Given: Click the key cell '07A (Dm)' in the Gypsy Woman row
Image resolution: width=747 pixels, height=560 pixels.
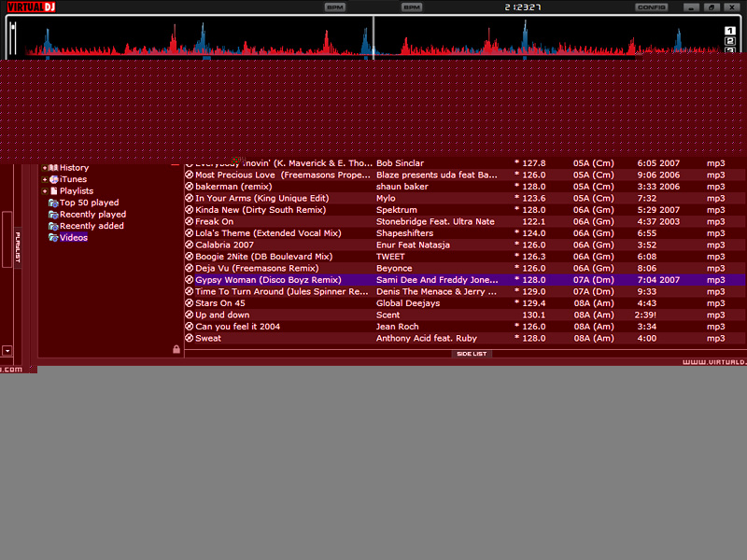Looking at the screenshot, I should coord(594,280).
